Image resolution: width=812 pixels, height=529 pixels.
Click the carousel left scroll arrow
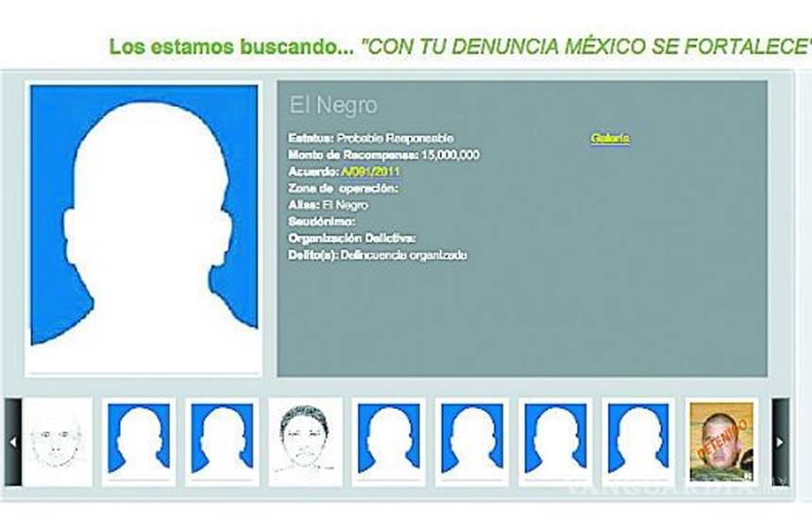coord(12,442)
